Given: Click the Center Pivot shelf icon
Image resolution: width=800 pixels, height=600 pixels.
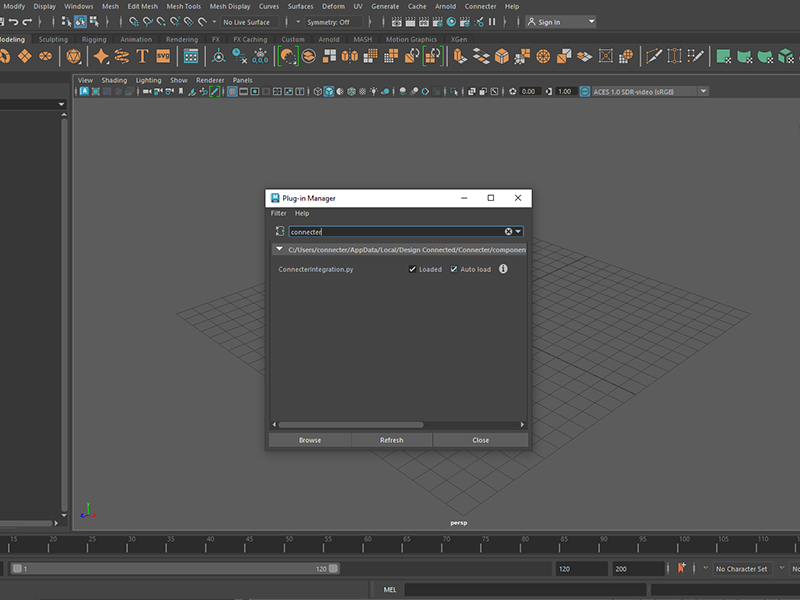Looking at the screenshot, I should (x=218, y=56).
